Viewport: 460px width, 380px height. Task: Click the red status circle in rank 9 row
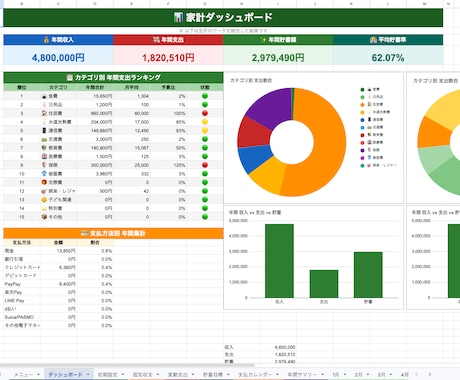click(205, 165)
